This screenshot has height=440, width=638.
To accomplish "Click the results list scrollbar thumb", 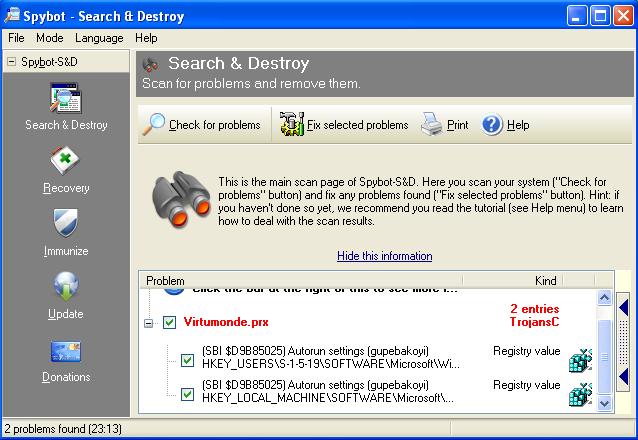I will [x=605, y=357].
